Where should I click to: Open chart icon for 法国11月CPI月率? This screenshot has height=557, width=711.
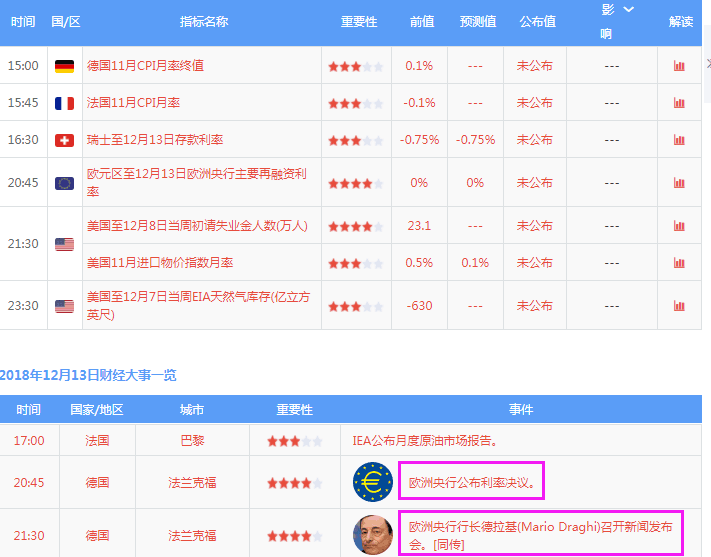tap(679, 103)
